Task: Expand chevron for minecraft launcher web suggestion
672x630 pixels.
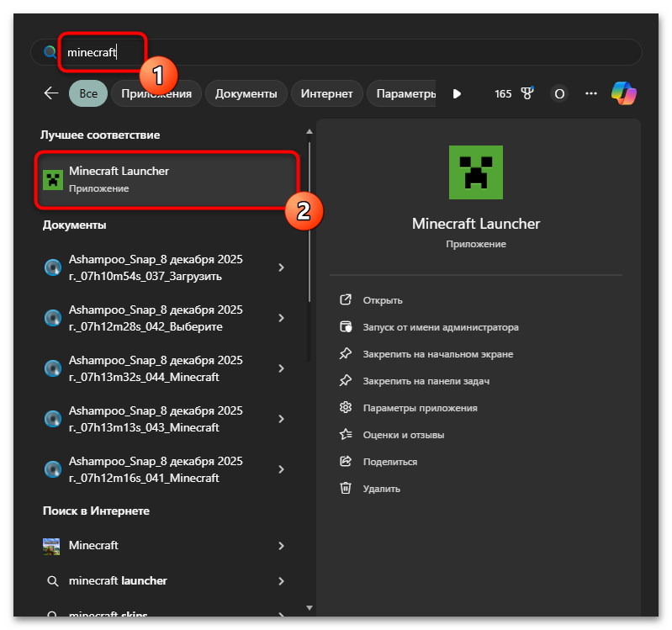Action: coord(281,581)
